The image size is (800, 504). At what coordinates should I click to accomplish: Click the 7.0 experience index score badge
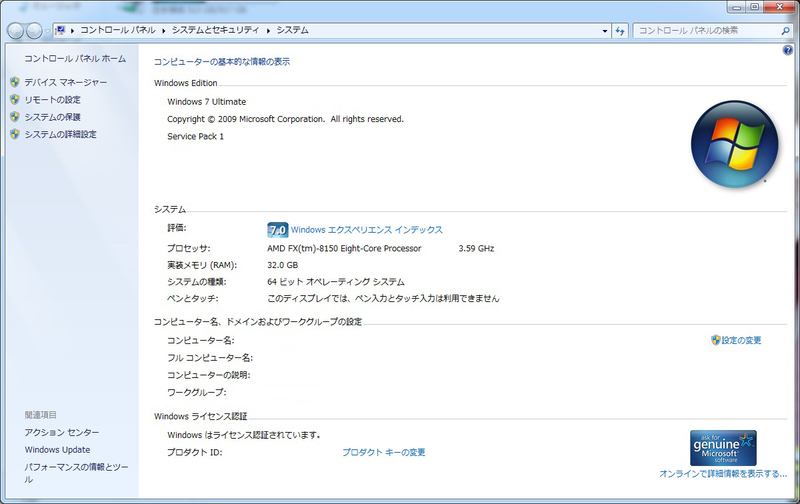[x=278, y=230]
